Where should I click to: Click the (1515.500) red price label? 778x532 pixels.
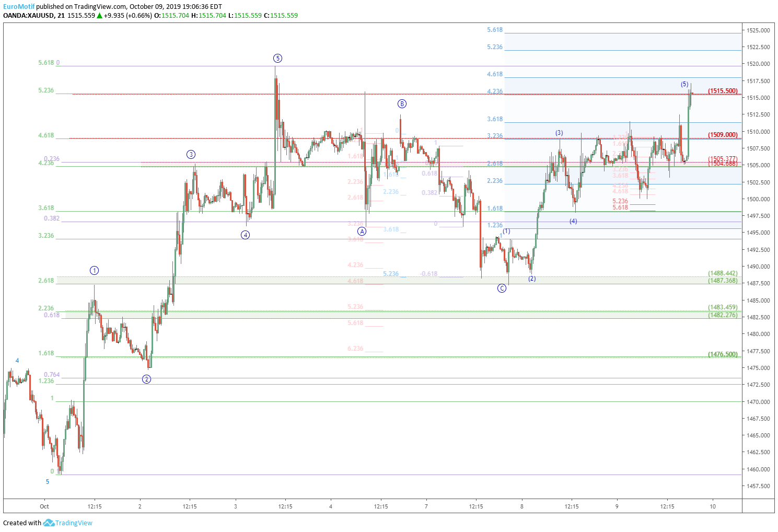pos(723,91)
